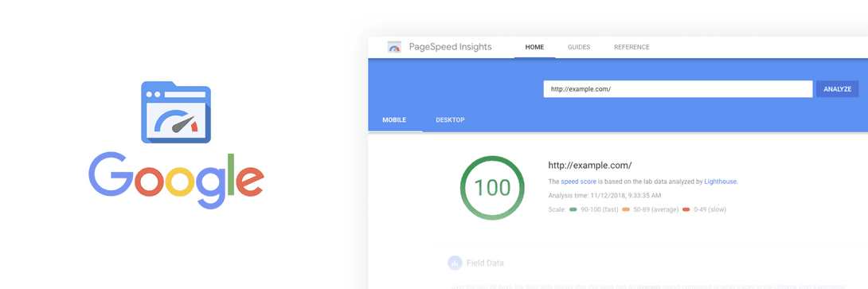Viewport: 868px width, 289px height.
Task: Click the green 90-100 (fast) scale marker
Action: click(x=573, y=210)
